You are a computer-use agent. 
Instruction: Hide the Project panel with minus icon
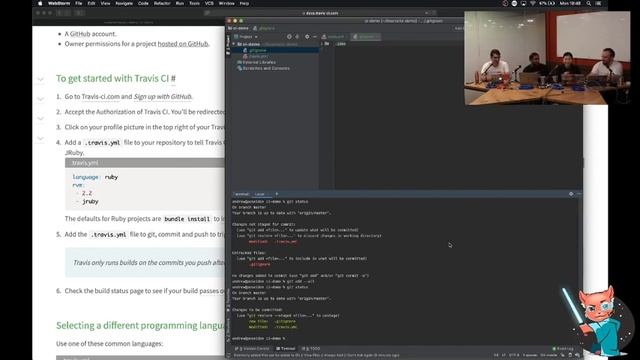pos(315,37)
